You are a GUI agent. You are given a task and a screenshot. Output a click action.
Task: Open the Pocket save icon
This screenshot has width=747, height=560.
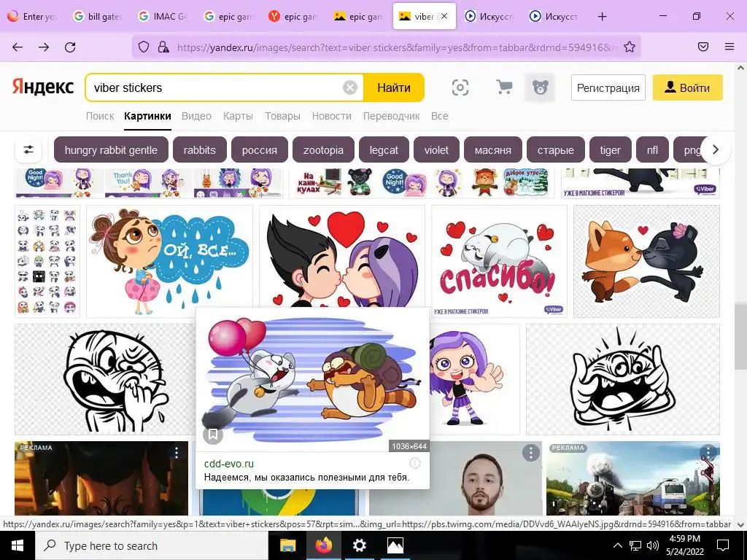tap(703, 47)
